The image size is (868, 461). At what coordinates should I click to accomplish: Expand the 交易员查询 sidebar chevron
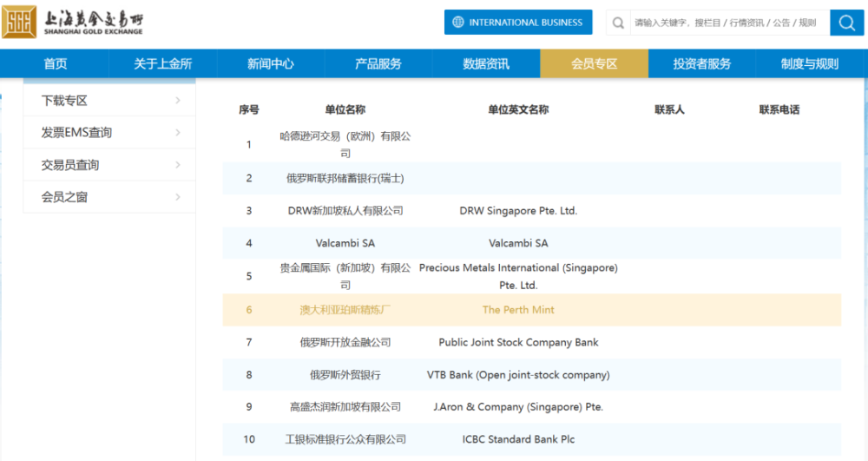click(x=177, y=165)
